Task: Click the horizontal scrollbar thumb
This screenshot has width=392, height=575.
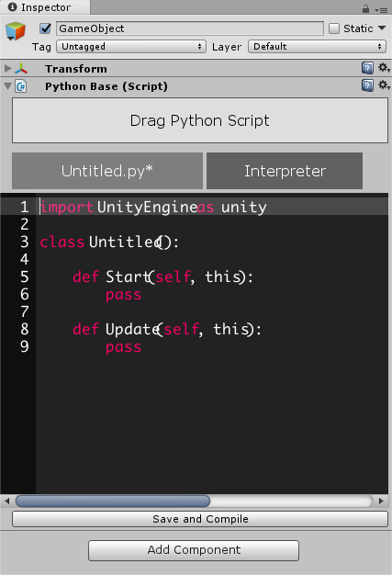Action: pyautogui.click(x=113, y=501)
